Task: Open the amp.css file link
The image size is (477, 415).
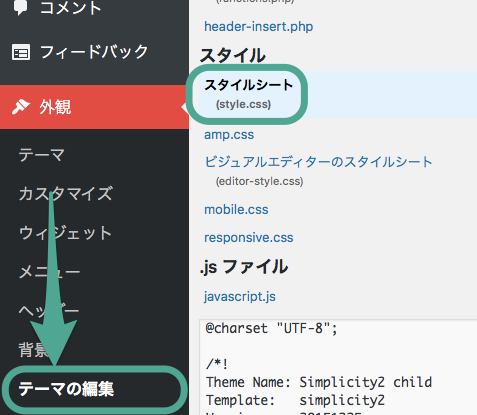Action: coord(229,135)
